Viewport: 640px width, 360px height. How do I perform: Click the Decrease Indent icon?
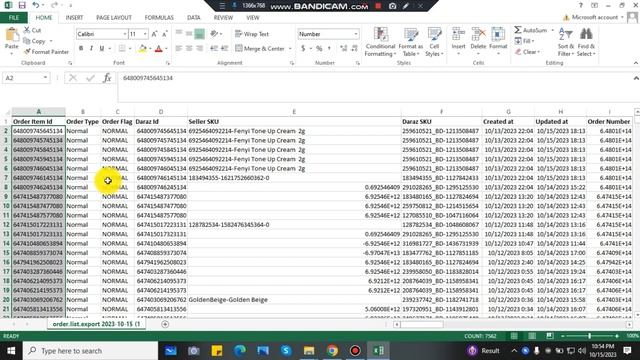[x=214, y=49]
